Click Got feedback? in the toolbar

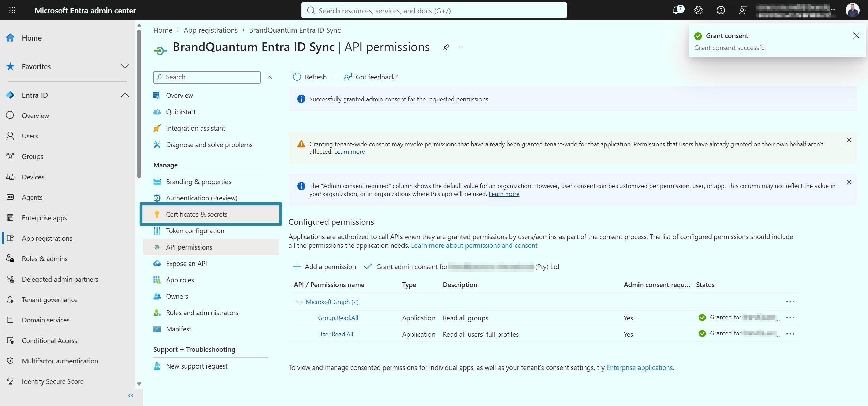370,77
